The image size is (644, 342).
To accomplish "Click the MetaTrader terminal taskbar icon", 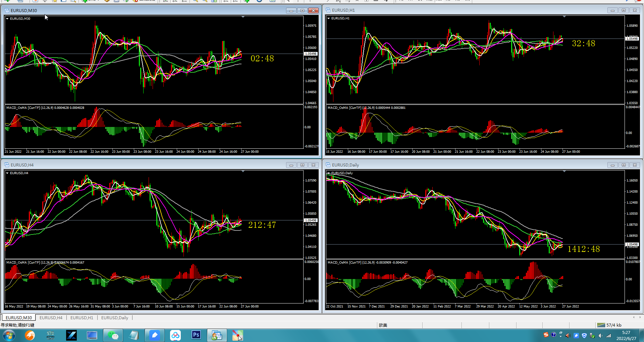I will (x=217, y=335).
